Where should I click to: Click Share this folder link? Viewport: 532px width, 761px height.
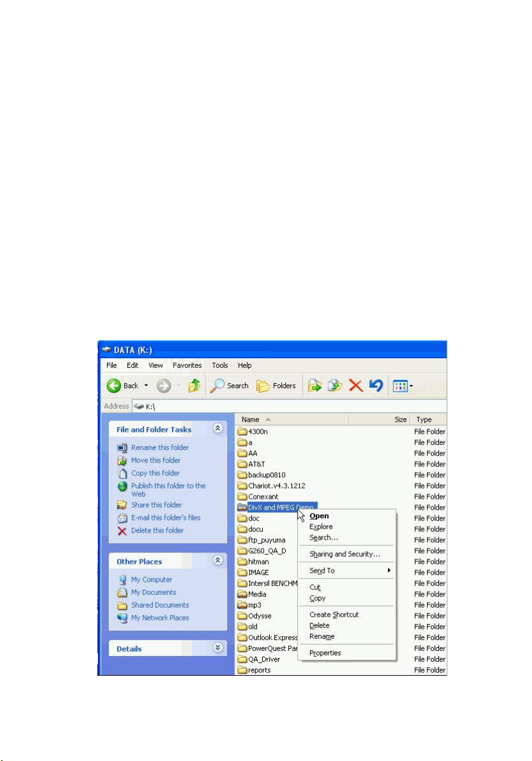coord(157,505)
